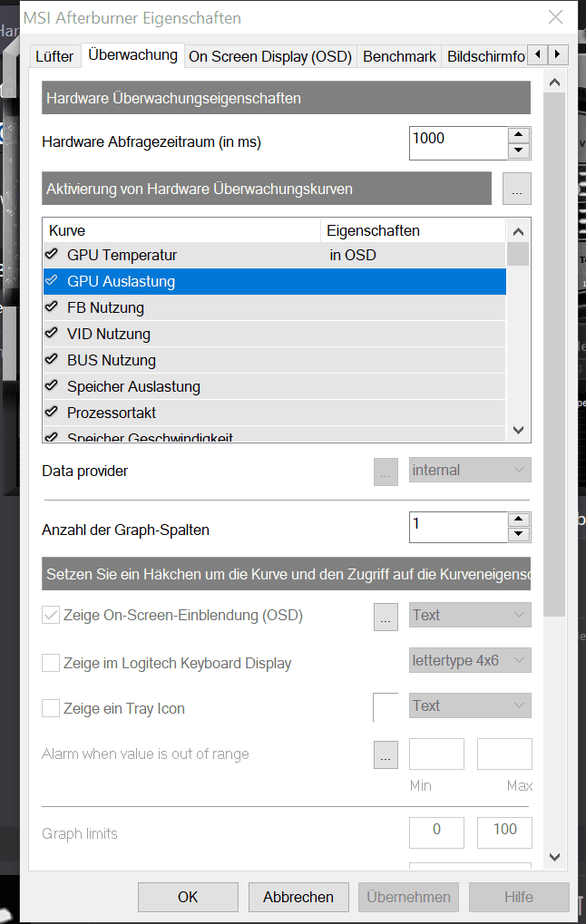Click the Übernehmen button
The height and width of the screenshot is (924, 586).
click(408, 897)
